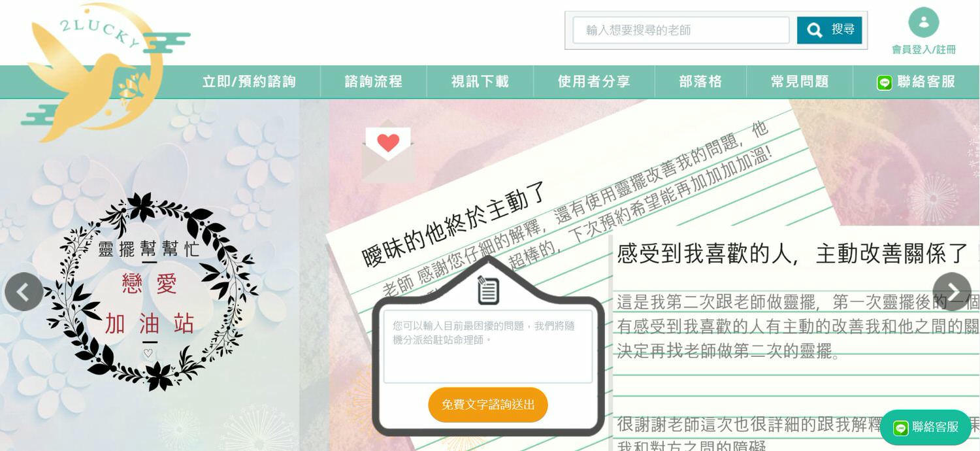Image resolution: width=980 pixels, height=451 pixels.
Task: Open 諮詢流程 menu item
Action: point(373,82)
